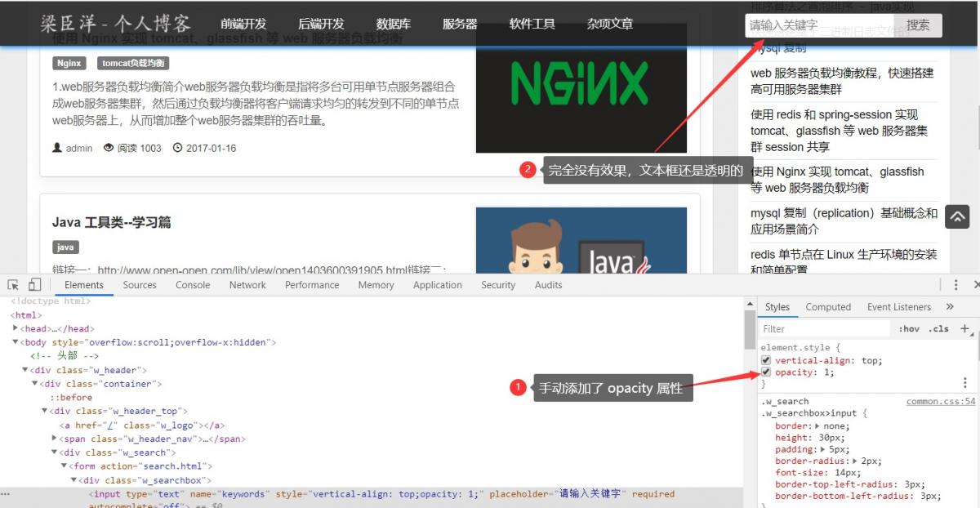Click the admin author user icon
The height and width of the screenshot is (508, 980).
57,148
